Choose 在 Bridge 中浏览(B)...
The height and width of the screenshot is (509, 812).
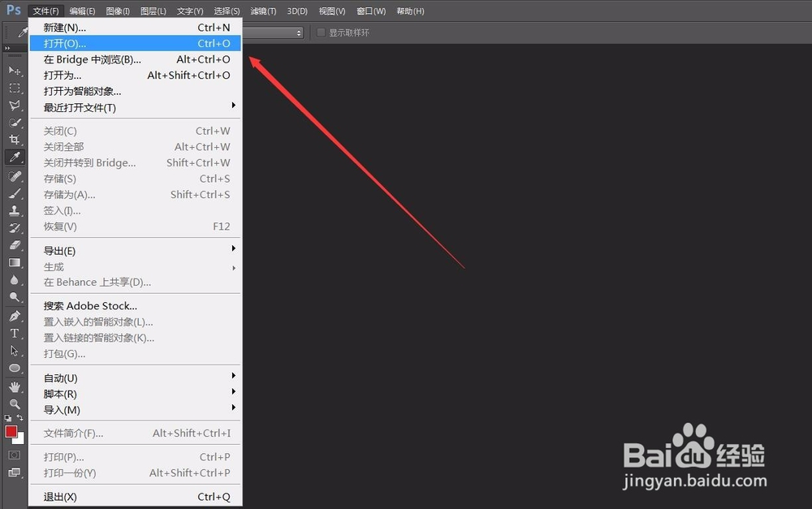point(135,59)
